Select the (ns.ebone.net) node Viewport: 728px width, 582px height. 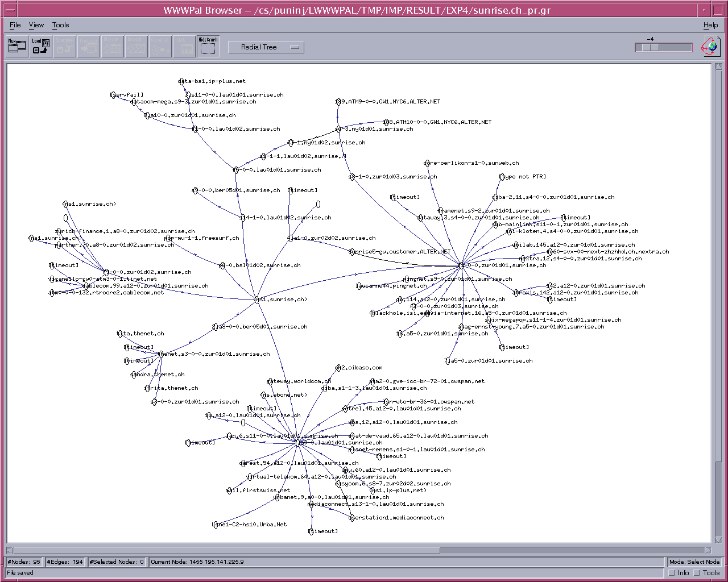[x=264, y=395]
